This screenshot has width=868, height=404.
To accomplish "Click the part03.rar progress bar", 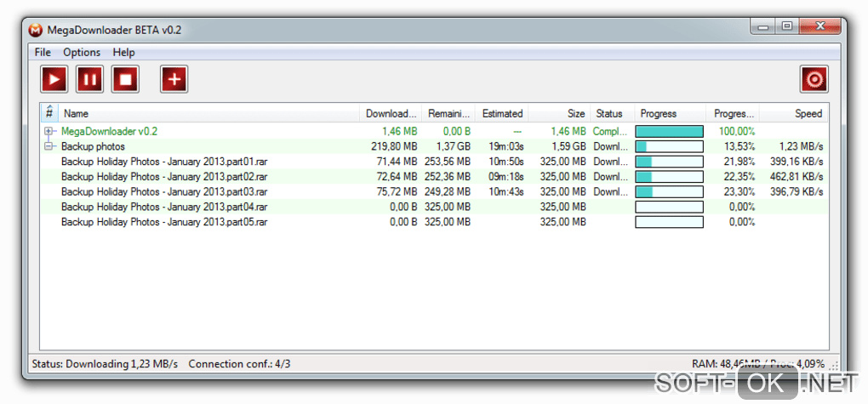I will 669,191.
